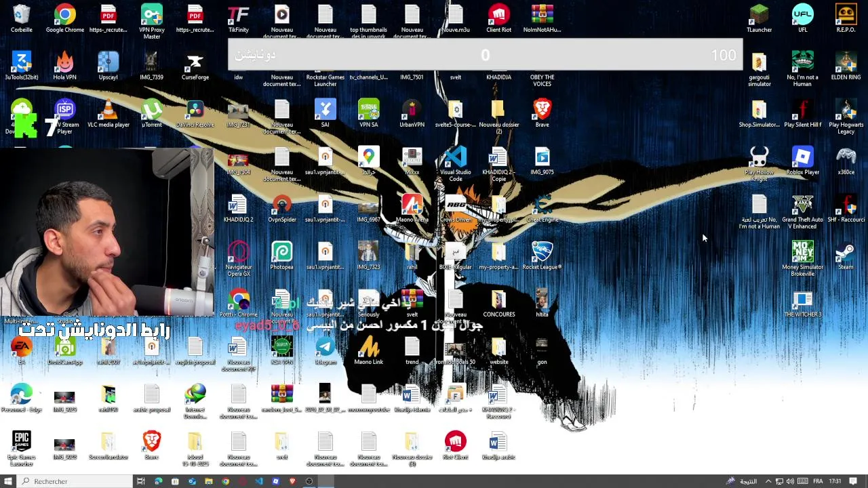Open 3uTools(32bit) shortcut

click(22, 66)
